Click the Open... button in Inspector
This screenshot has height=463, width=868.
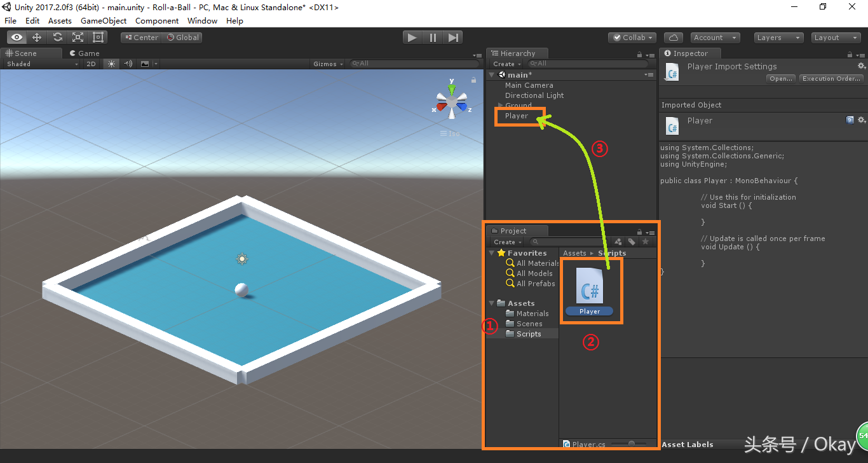pyautogui.click(x=780, y=79)
